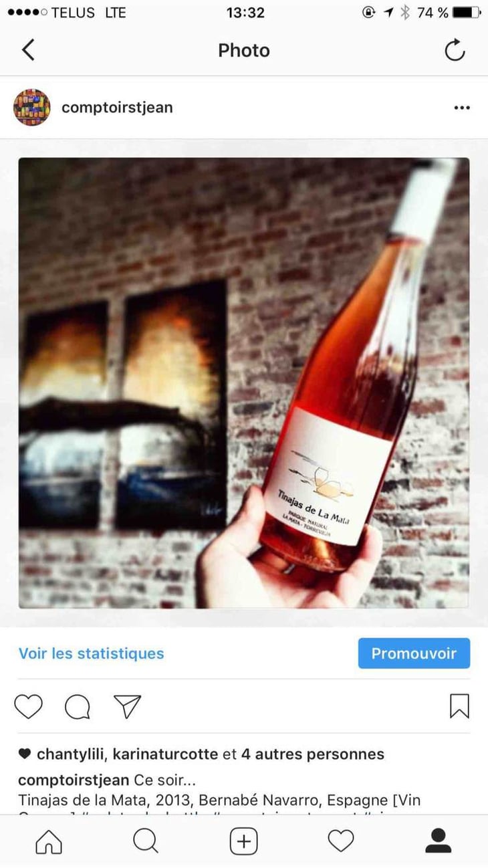
Task: Like the post with the heart
Action: pyautogui.click(x=28, y=706)
